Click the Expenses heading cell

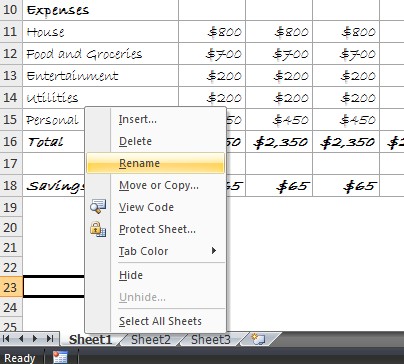[100, 10]
